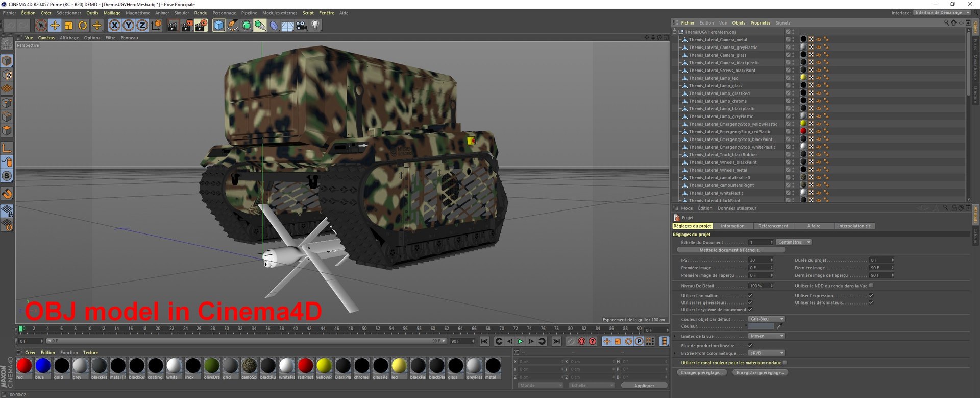Click the IPS value field
Viewport: 980px width, 398px height.
pos(761,260)
